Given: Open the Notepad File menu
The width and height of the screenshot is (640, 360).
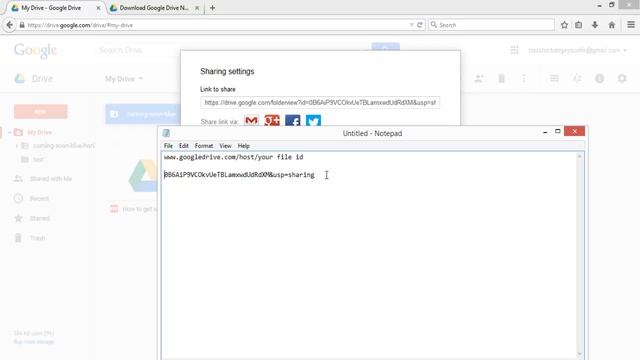Looking at the screenshot, I should coord(168,146).
